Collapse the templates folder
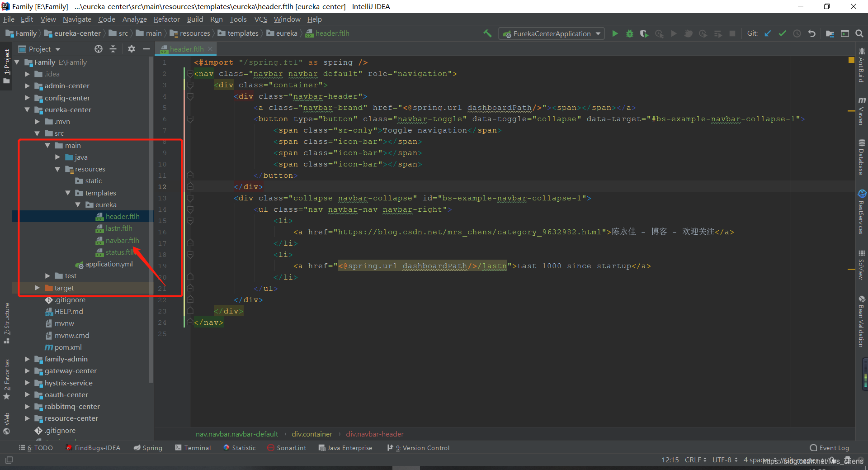 (68, 193)
